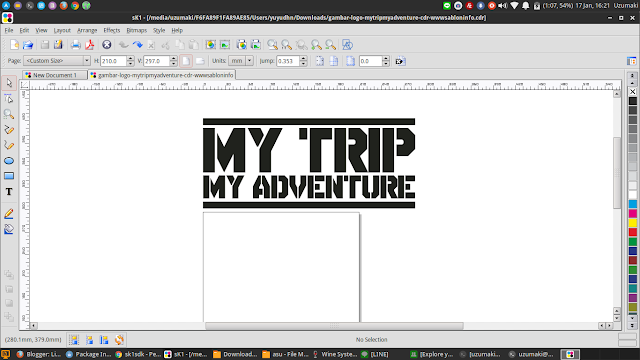Click the MY TRIP logo artwork
This screenshot has width=640, height=360.
(309, 163)
